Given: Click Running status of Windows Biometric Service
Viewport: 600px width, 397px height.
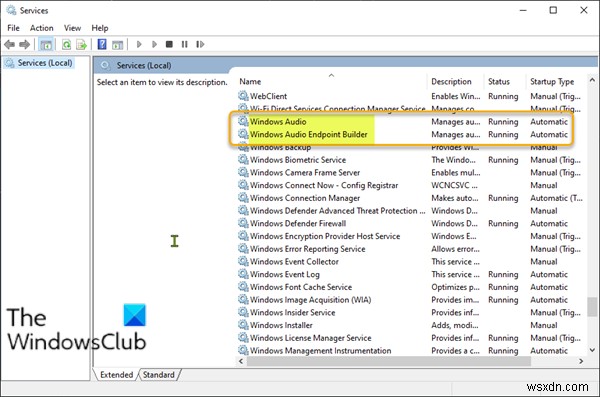Looking at the screenshot, I should pyautogui.click(x=503, y=160).
